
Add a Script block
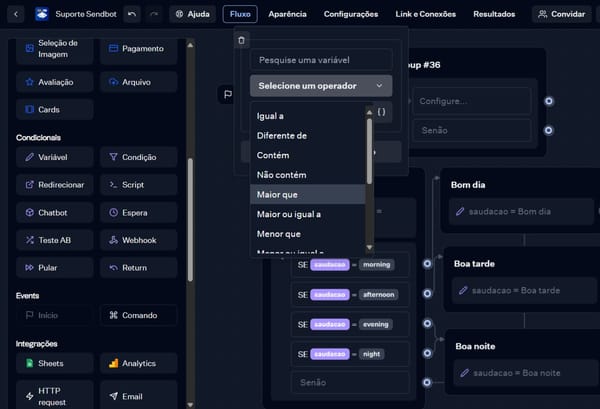pos(139,184)
